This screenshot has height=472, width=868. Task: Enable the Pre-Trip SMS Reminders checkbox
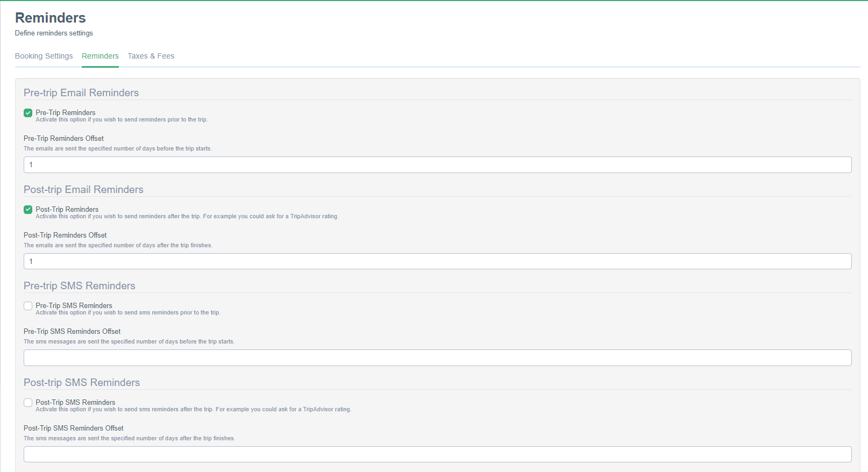[28, 306]
